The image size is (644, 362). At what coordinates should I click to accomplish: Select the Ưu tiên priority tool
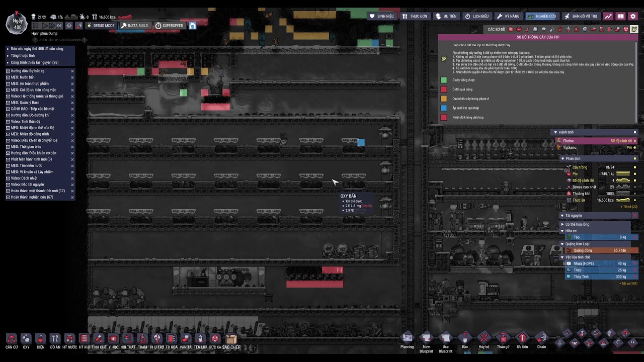(522, 338)
